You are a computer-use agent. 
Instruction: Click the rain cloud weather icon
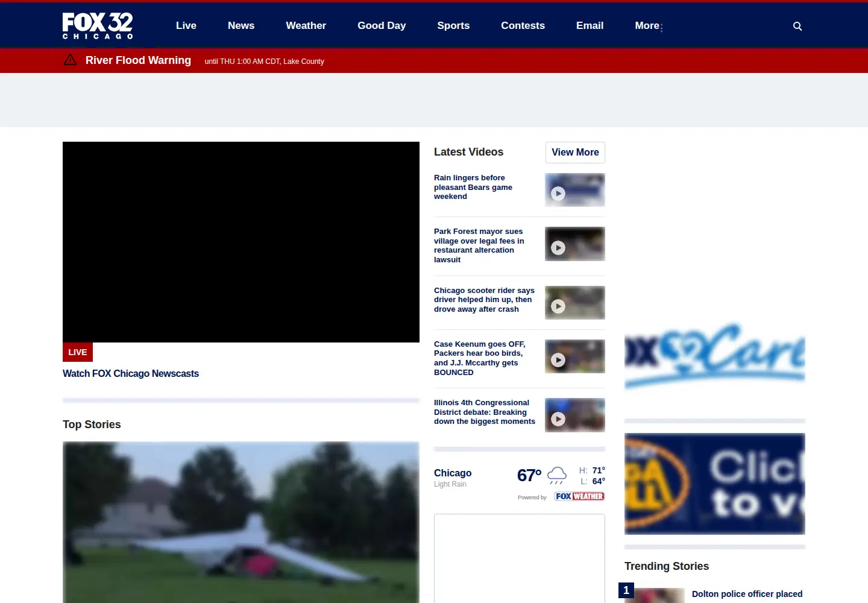tap(557, 475)
